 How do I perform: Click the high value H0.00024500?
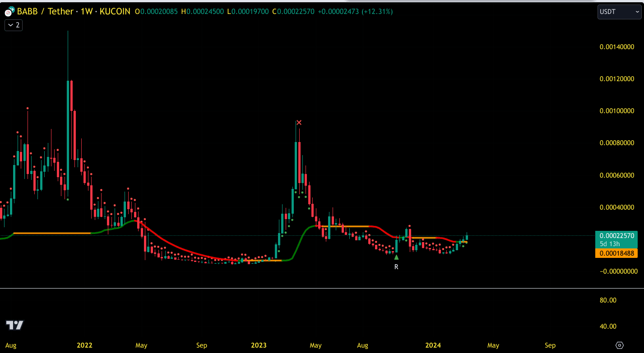pos(202,12)
